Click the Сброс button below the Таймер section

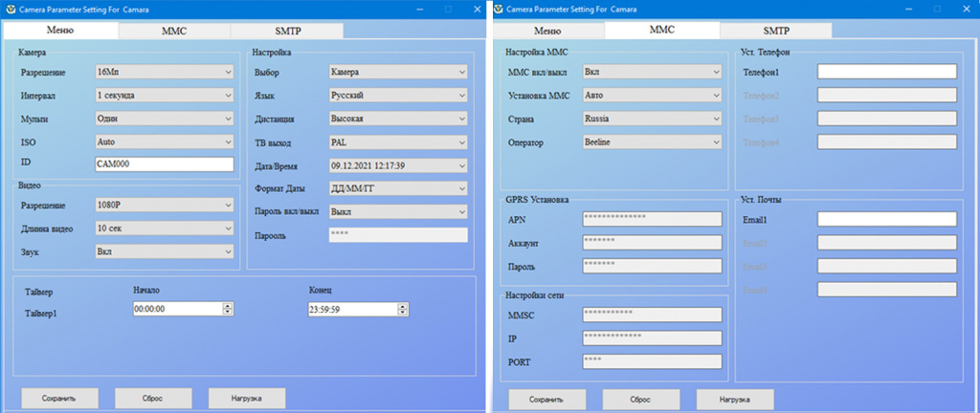click(x=153, y=398)
